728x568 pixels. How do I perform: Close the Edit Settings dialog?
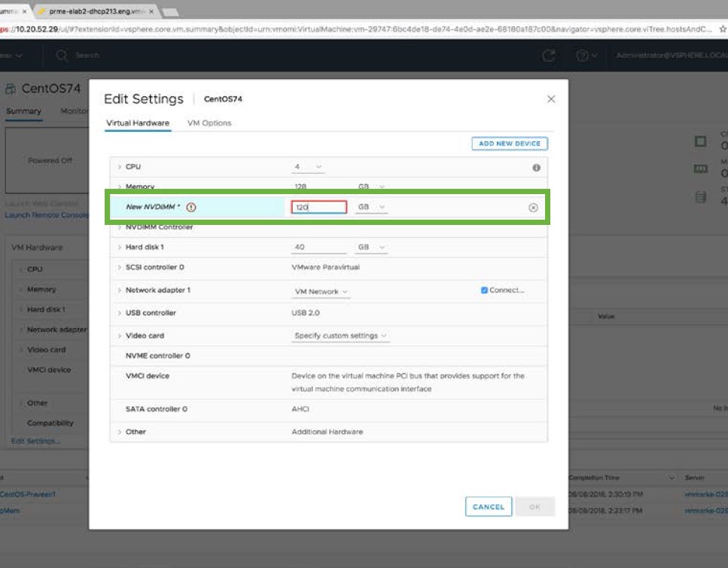(x=550, y=99)
